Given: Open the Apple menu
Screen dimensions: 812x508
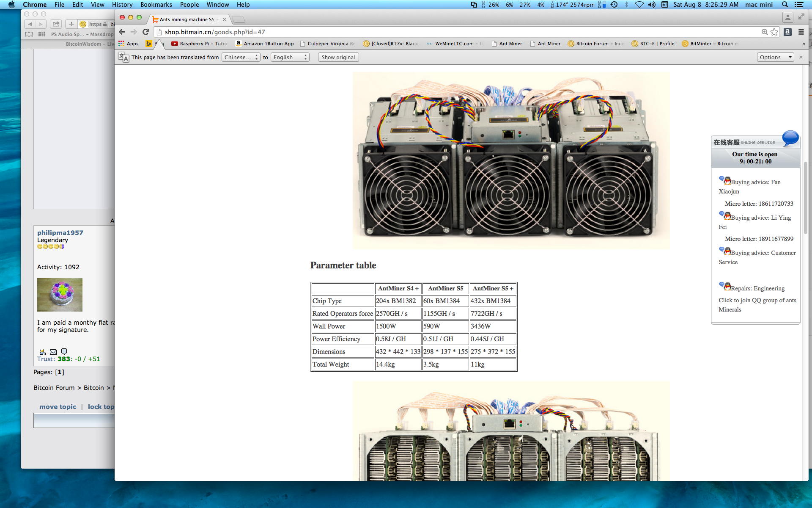Looking at the screenshot, I should (x=11, y=5).
